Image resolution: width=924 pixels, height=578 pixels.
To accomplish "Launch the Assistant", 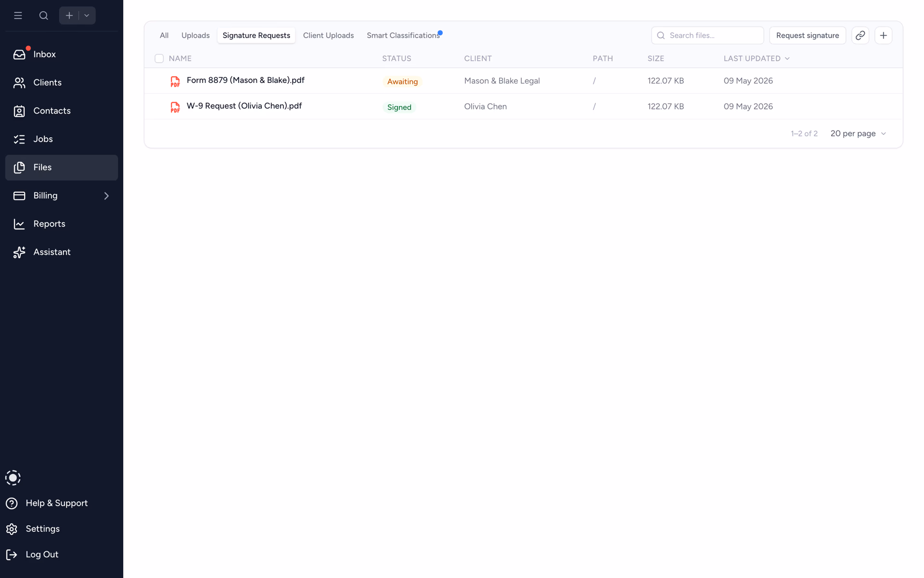I will 62,252.
